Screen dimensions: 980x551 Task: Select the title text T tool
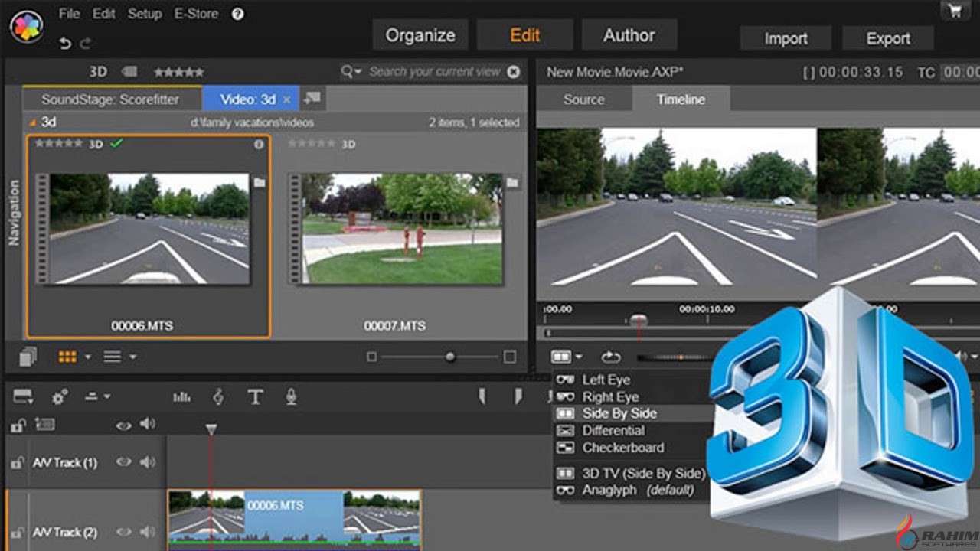coord(255,396)
